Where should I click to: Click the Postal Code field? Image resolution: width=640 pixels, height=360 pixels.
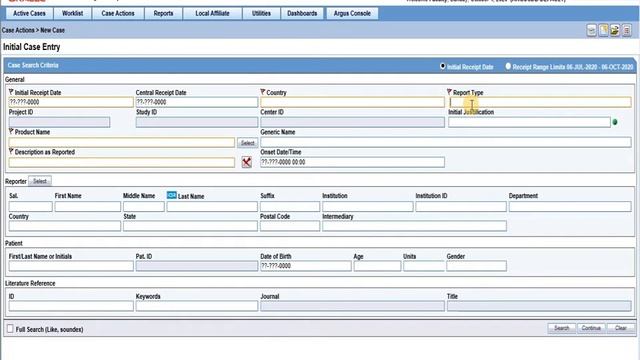(290, 226)
